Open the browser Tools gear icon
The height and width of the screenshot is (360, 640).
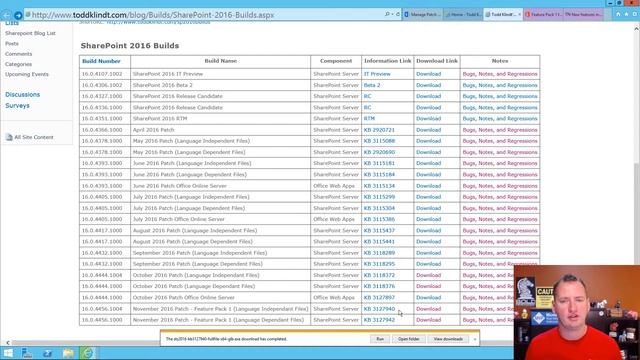pyautogui.click(x=635, y=14)
